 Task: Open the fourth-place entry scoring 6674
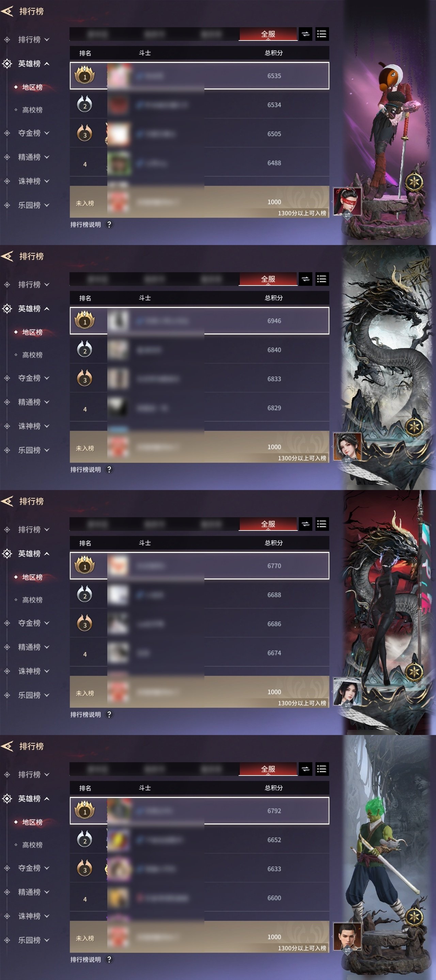click(x=200, y=652)
